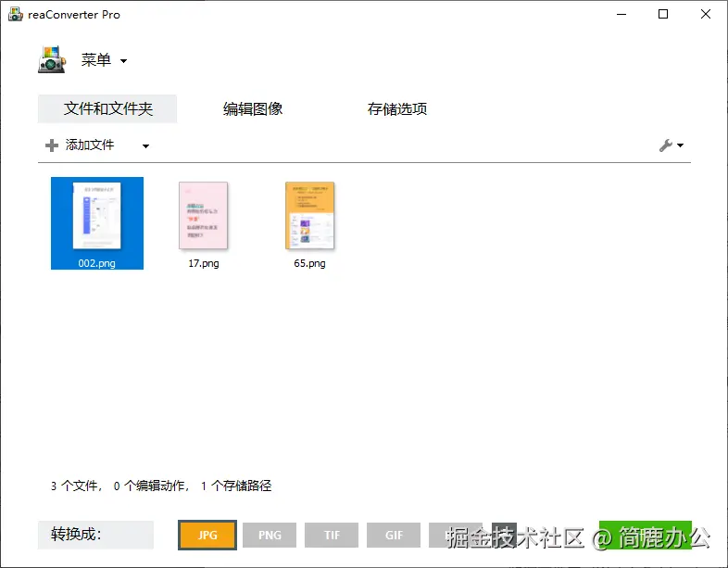The width and height of the screenshot is (728, 568).
Task: Close the reaConverter Pro window
Action: [x=705, y=15]
